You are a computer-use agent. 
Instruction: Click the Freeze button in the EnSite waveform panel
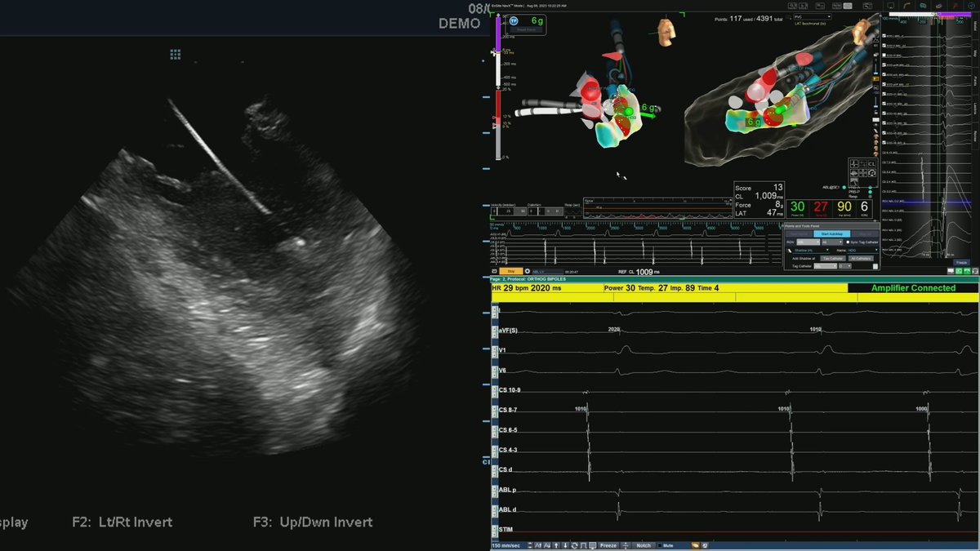960,262
